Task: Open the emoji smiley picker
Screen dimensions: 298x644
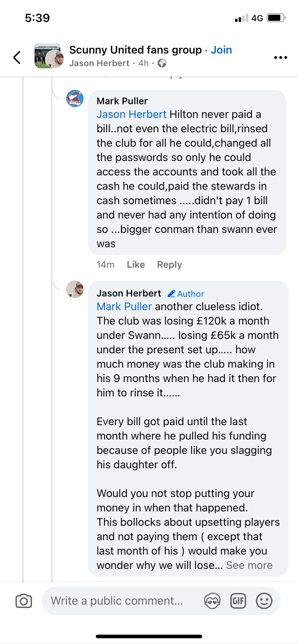Action: pos(264,601)
